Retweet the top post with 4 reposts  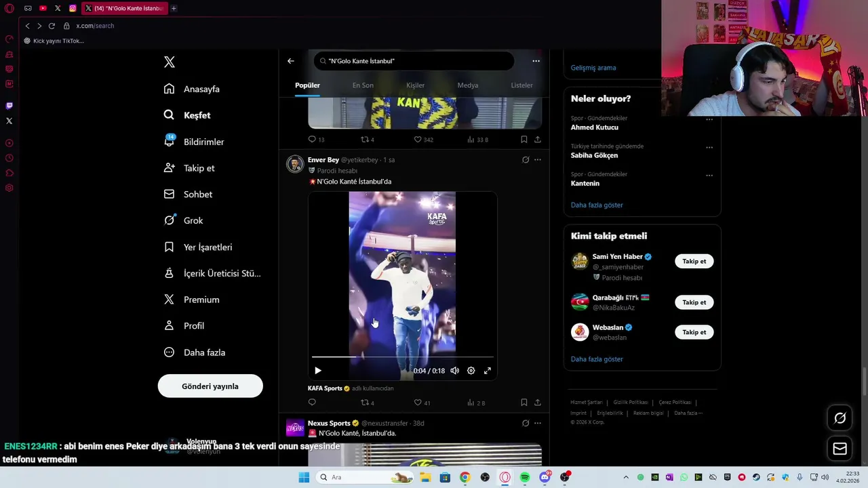pos(367,140)
